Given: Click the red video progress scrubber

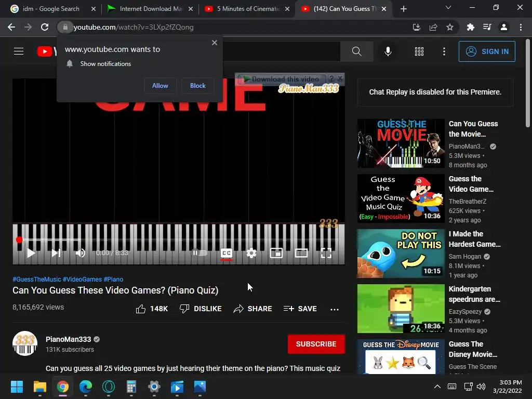Looking at the screenshot, I should tap(19, 240).
